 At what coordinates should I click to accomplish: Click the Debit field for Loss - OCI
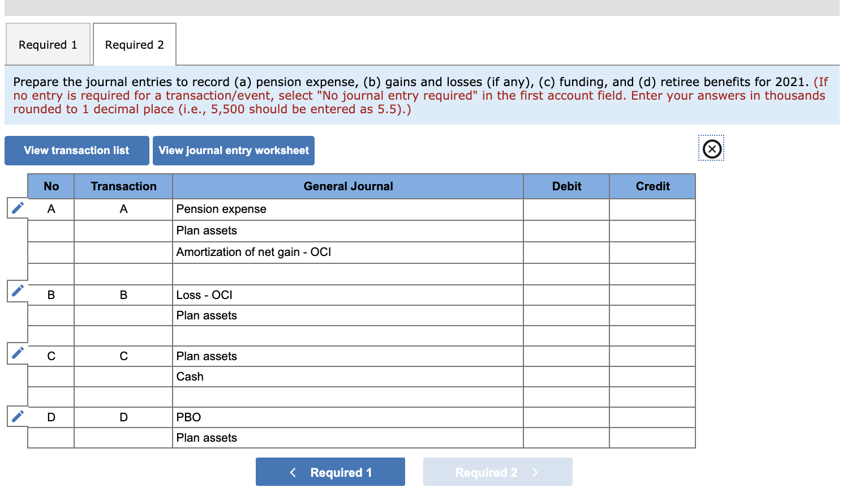(x=566, y=294)
